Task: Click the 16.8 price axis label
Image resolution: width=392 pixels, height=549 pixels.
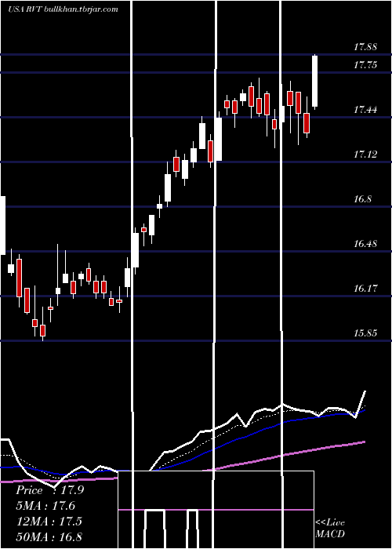Action: click(x=362, y=199)
